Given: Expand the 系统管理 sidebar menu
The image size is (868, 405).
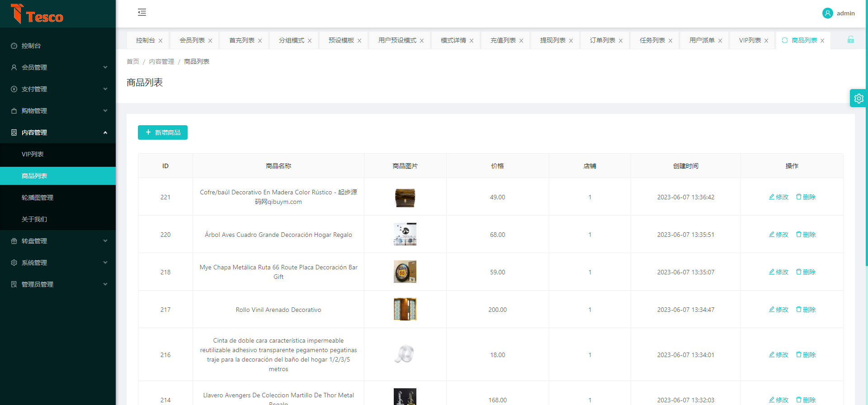Looking at the screenshot, I should pos(58,263).
